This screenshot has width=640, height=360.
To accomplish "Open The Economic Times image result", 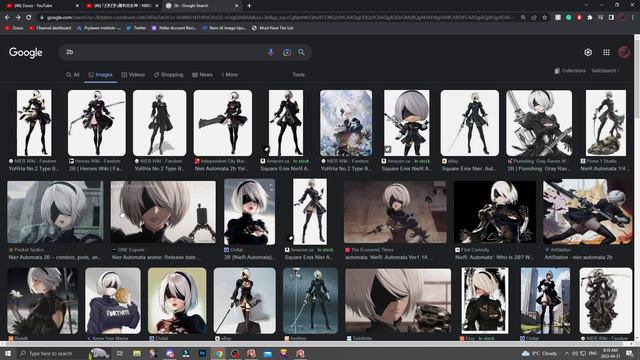I will pyautogui.click(x=395, y=212).
